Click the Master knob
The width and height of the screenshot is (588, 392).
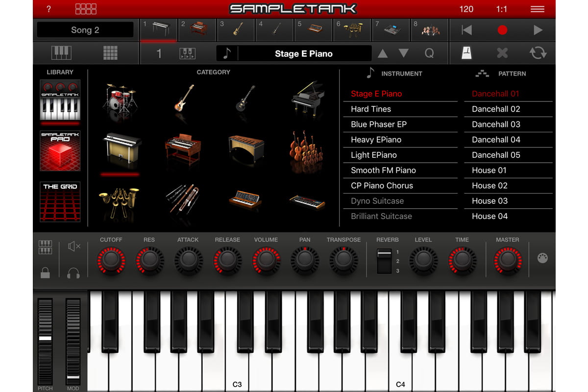pos(508,260)
